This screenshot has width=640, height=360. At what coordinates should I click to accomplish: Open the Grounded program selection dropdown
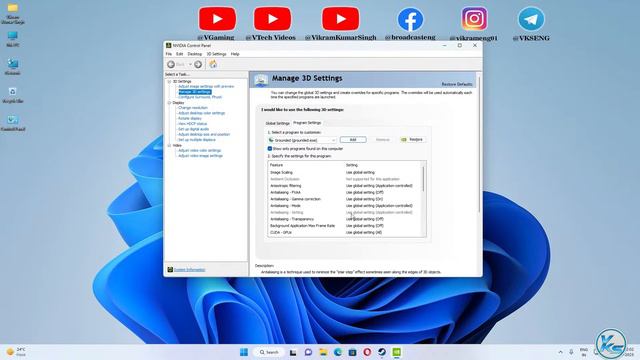(x=302, y=140)
